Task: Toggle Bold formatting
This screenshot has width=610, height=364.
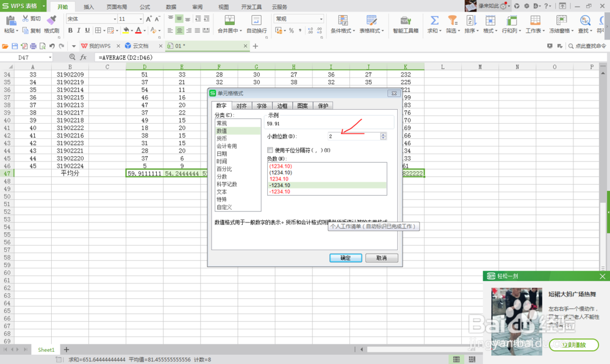Action: click(70, 30)
